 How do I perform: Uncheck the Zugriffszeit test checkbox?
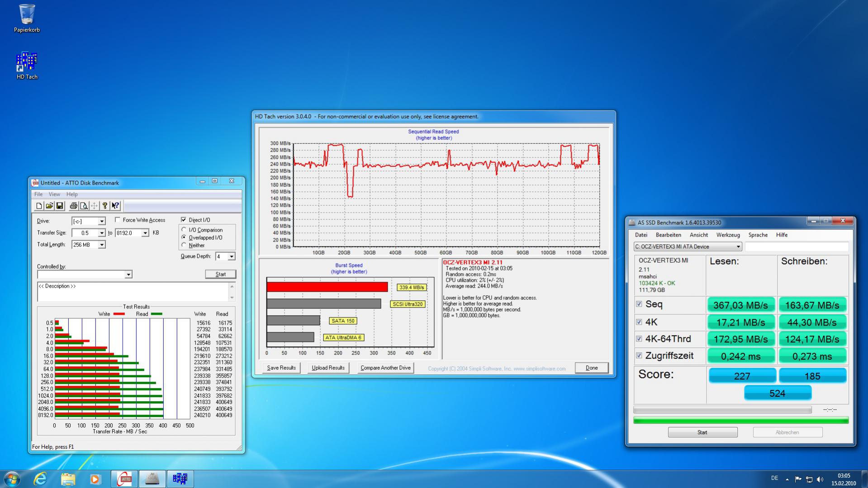pyautogui.click(x=639, y=355)
